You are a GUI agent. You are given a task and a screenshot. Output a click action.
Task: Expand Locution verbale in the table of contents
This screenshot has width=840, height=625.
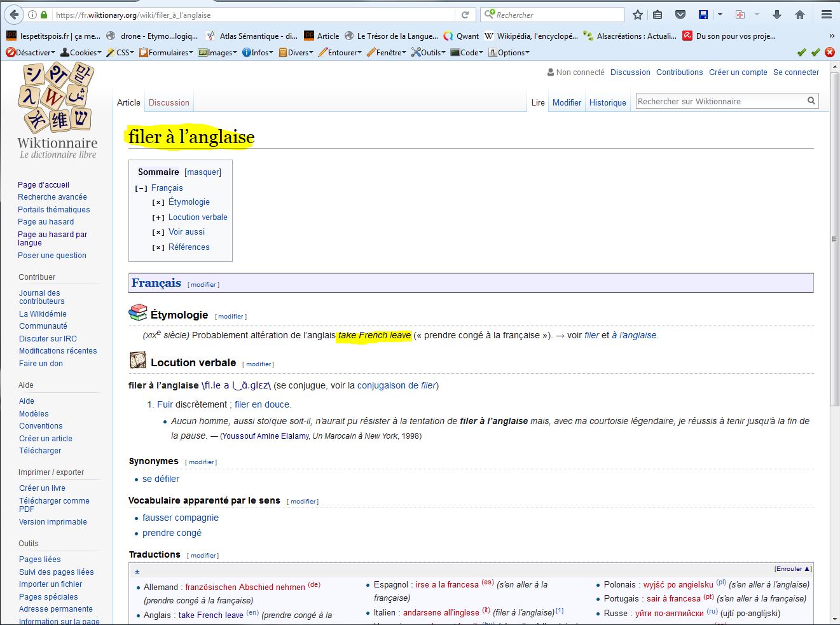(x=158, y=217)
